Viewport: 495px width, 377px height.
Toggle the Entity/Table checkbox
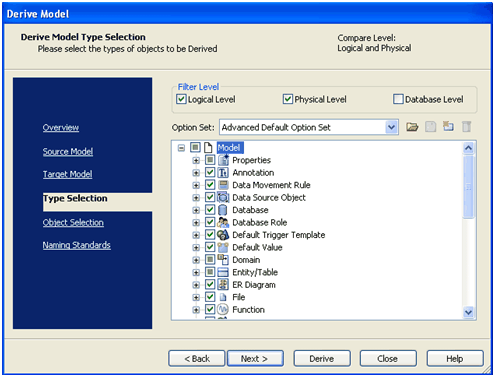(210, 272)
